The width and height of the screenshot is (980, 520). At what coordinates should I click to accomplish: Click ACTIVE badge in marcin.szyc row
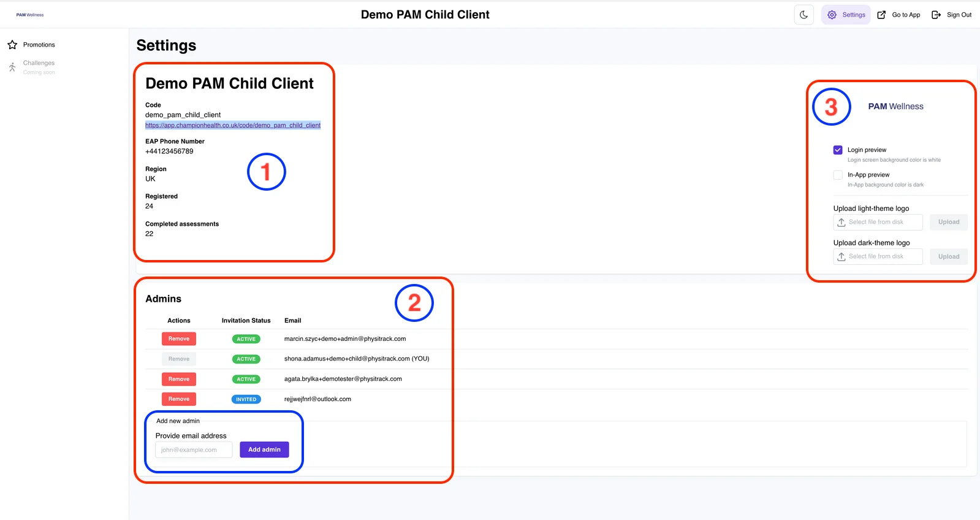246,339
